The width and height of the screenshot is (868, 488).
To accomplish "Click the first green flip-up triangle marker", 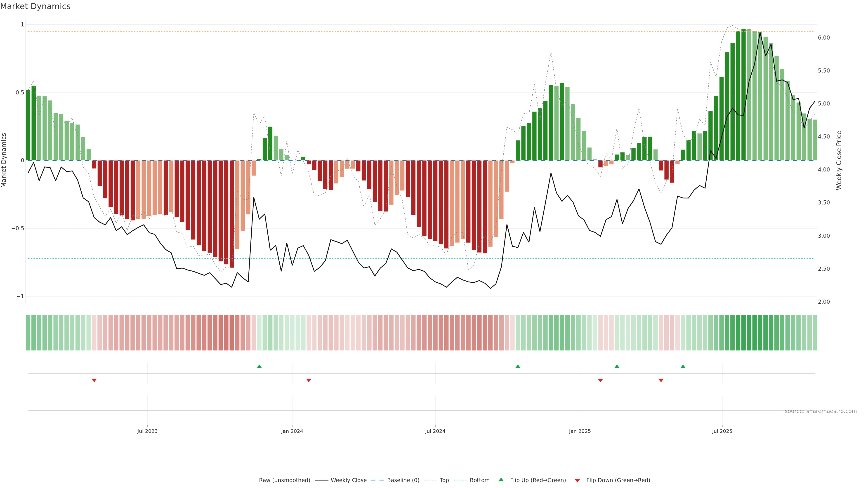I will coord(259,366).
